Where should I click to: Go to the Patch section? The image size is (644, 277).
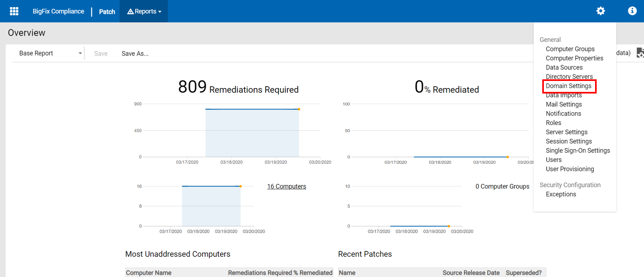coord(107,12)
